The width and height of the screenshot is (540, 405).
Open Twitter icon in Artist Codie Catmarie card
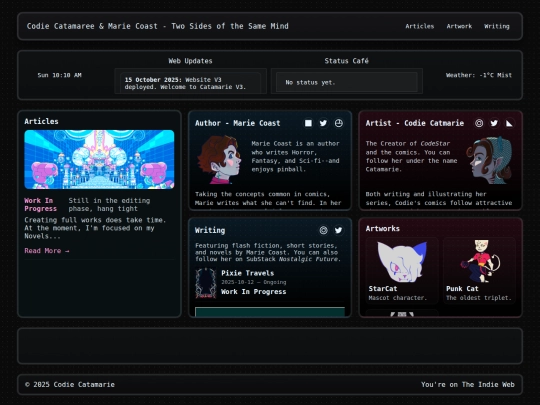(494, 123)
